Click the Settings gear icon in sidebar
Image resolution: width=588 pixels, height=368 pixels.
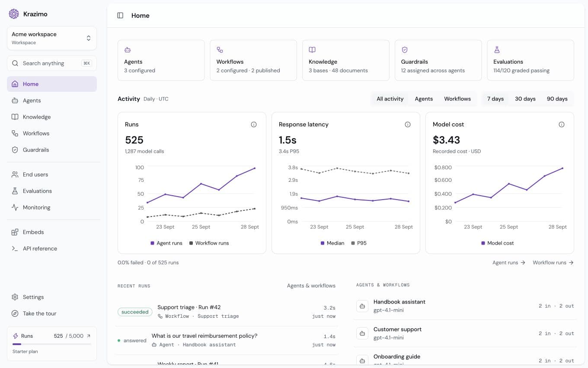click(15, 297)
